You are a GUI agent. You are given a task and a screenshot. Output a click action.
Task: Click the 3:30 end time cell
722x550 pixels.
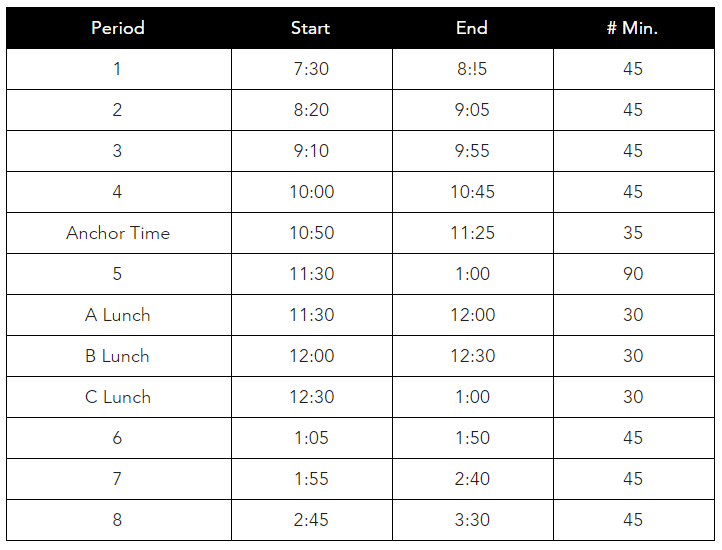(x=472, y=520)
